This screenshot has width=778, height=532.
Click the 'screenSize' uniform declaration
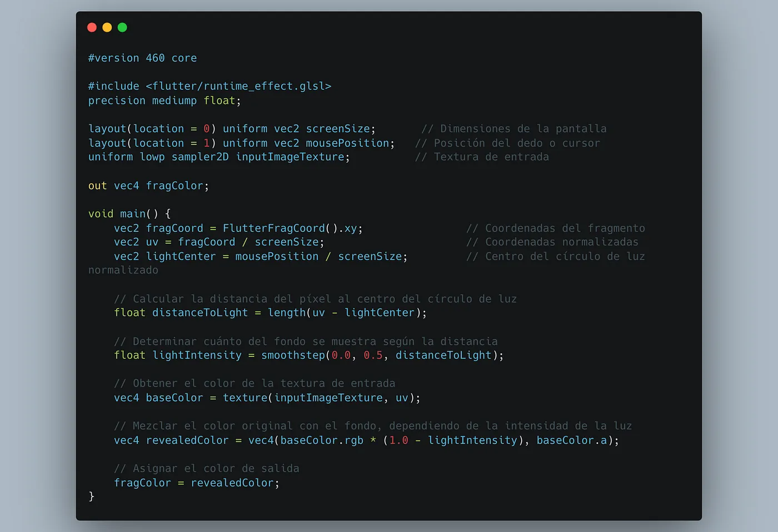(338, 129)
